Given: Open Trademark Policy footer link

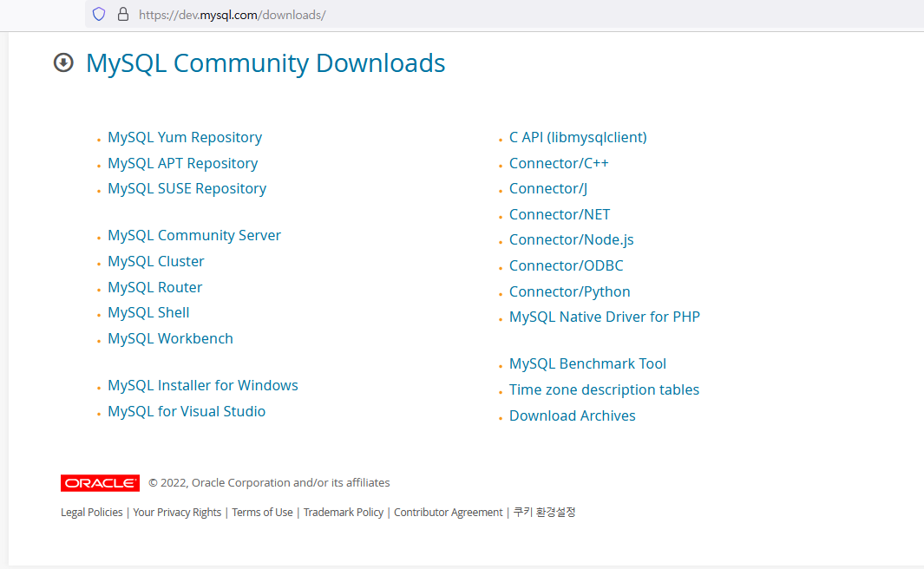Looking at the screenshot, I should pyautogui.click(x=343, y=513).
